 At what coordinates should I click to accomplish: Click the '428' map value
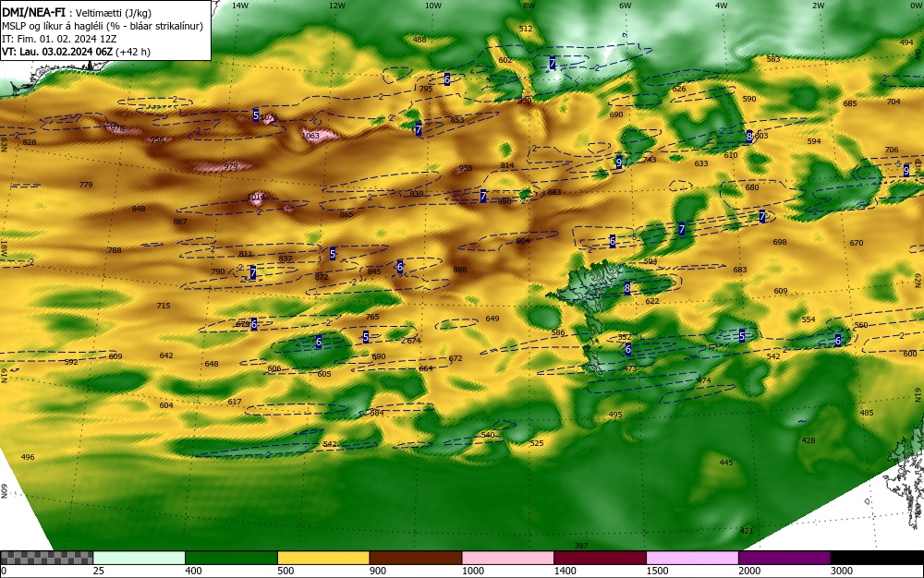(809, 440)
